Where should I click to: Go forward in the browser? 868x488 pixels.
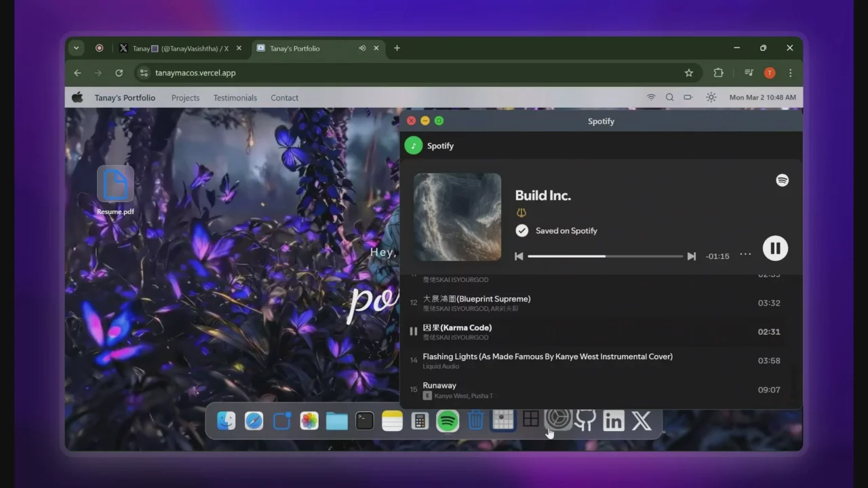pyautogui.click(x=98, y=73)
